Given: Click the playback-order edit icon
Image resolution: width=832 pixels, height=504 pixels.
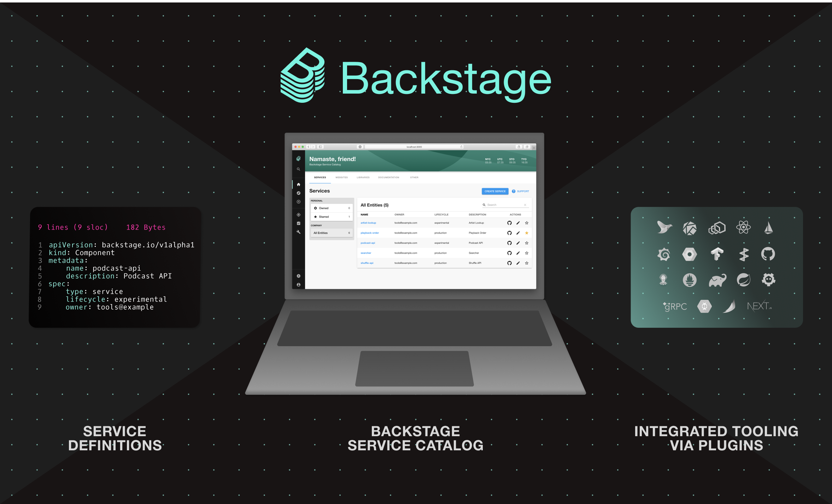Looking at the screenshot, I should pyautogui.click(x=516, y=233).
